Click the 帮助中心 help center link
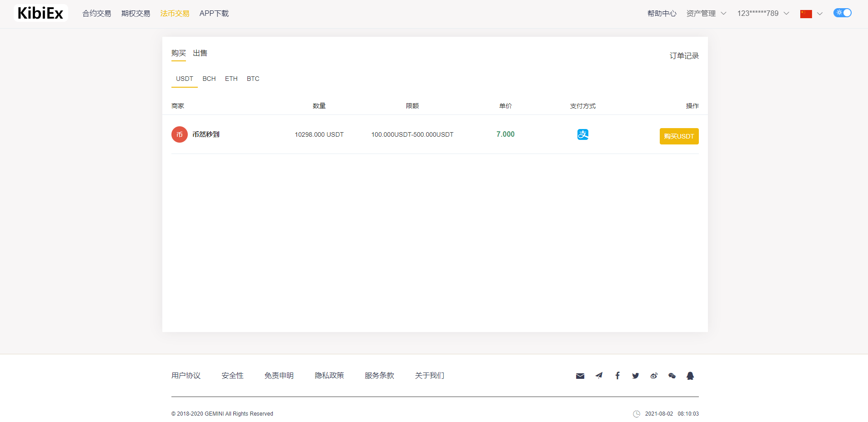 tap(662, 13)
